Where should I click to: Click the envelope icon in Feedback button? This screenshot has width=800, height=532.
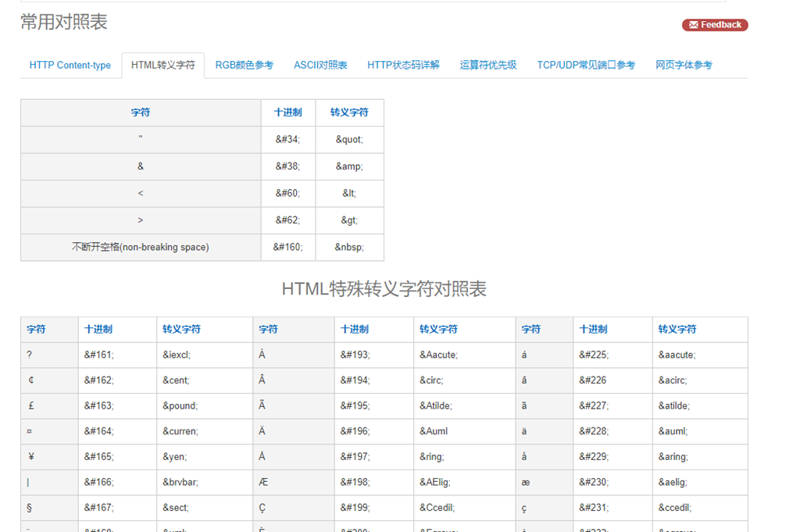click(x=694, y=25)
